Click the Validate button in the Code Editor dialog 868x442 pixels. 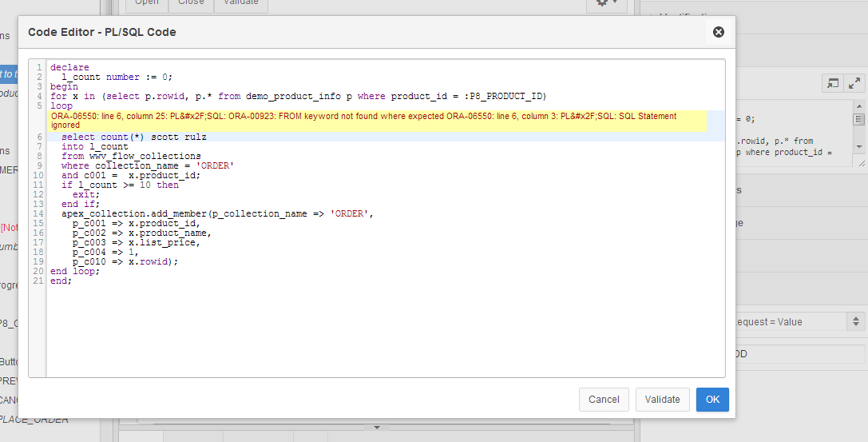[x=663, y=400]
